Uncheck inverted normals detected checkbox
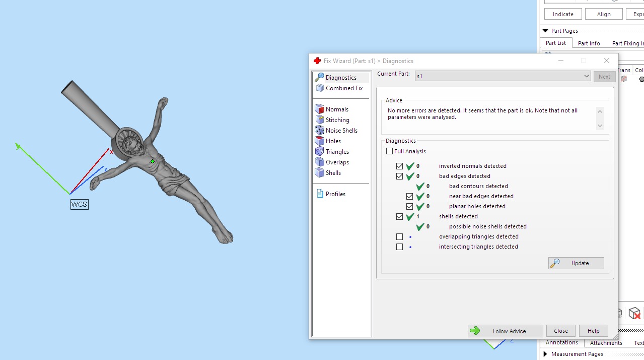Image resolution: width=644 pixels, height=360 pixels. point(399,166)
